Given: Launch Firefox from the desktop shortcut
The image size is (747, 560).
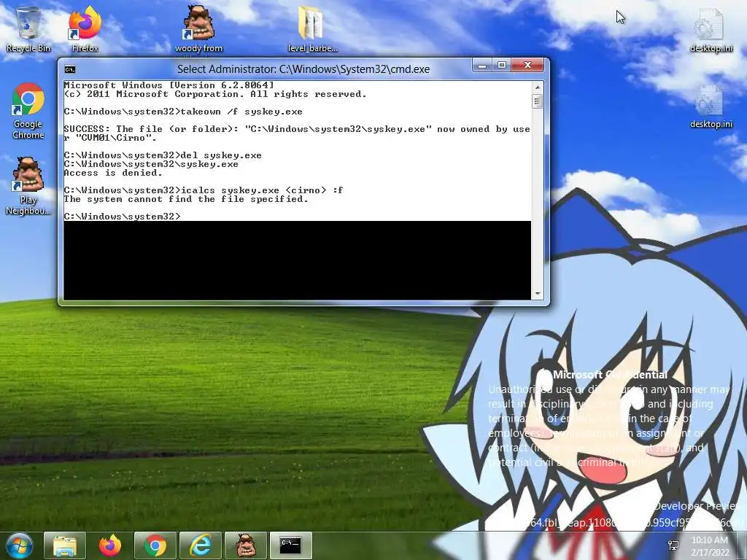Looking at the screenshot, I should click(85, 29).
